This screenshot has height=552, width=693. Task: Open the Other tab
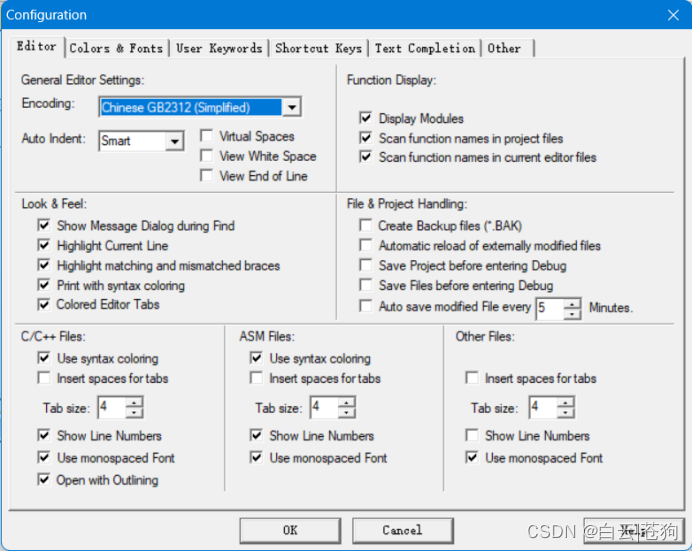coord(506,48)
